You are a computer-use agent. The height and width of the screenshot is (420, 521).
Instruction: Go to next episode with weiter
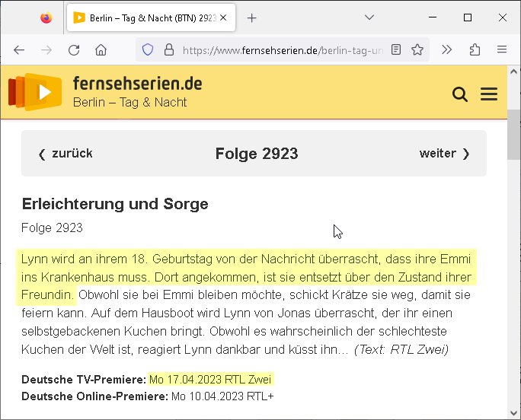pos(445,154)
